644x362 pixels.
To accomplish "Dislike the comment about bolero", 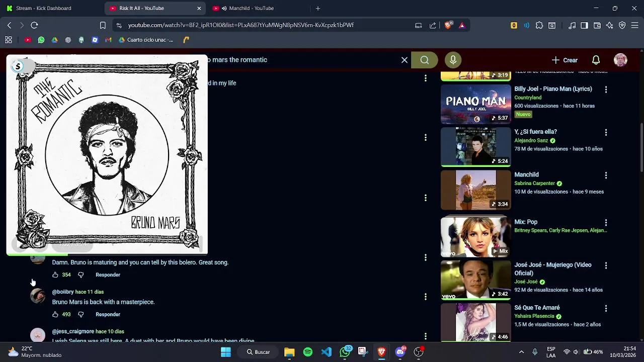I will [x=80, y=275].
